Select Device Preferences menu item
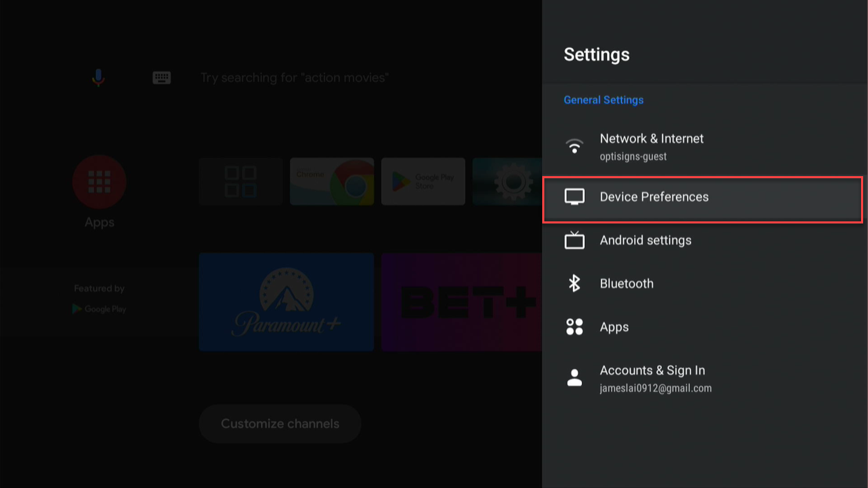The height and width of the screenshot is (488, 868). click(654, 197)
